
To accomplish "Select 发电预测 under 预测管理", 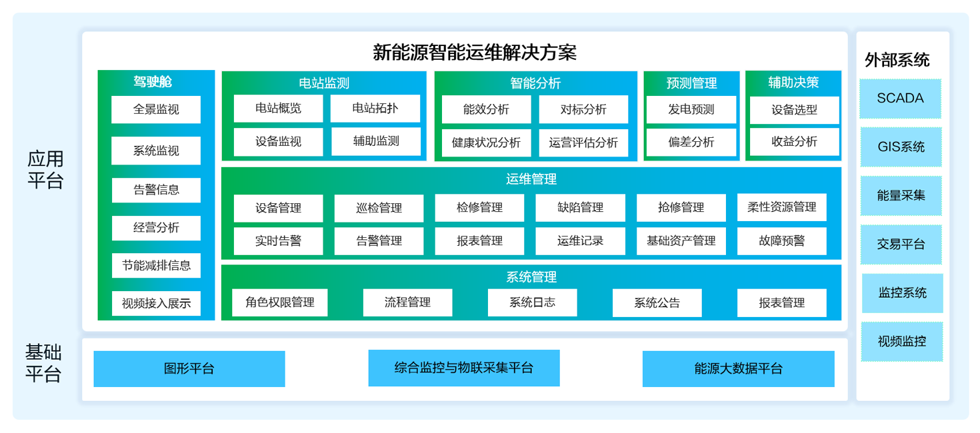I will point(691,109).
